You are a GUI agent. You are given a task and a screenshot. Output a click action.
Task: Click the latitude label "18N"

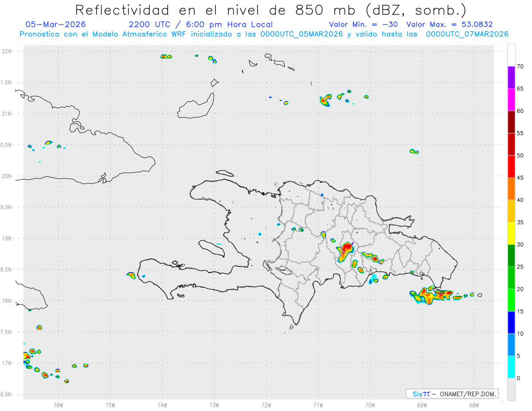tap(8, 301)
